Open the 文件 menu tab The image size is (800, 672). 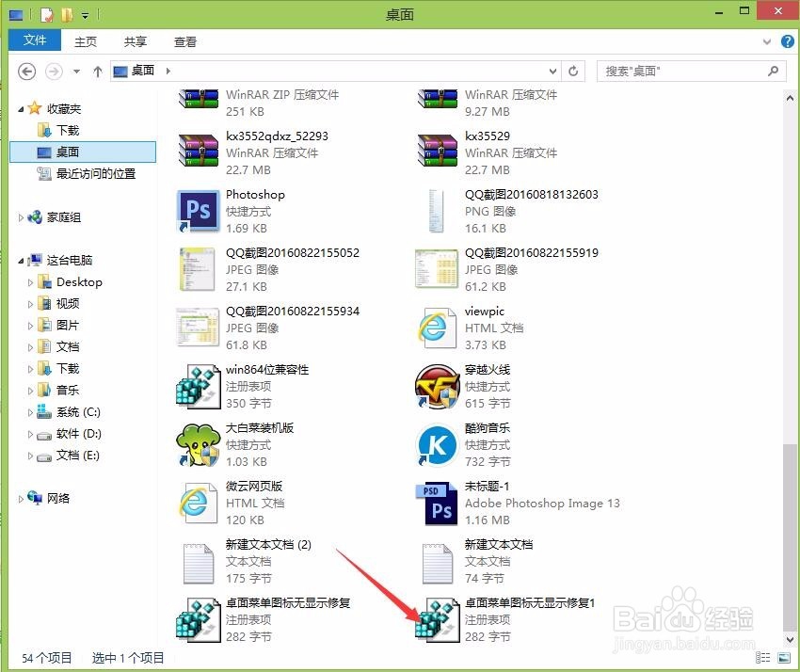pyautogui.click(x=35, y=40)
